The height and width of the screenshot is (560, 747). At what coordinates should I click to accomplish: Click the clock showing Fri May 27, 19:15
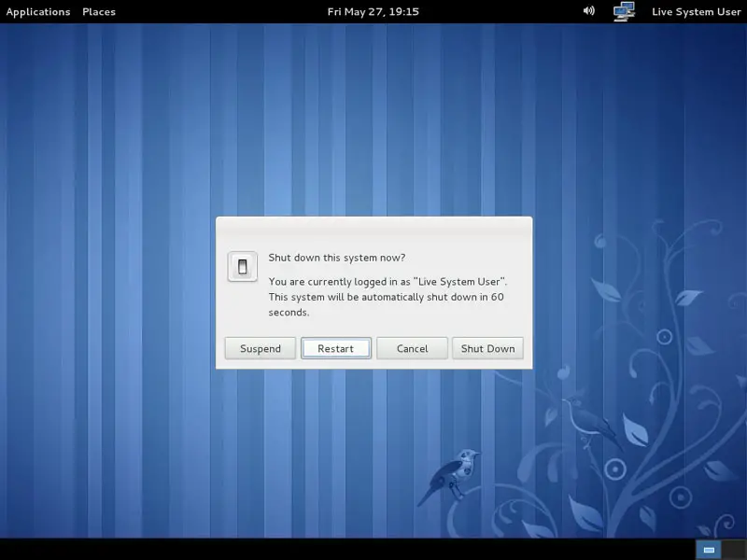[x=373, y=12]
